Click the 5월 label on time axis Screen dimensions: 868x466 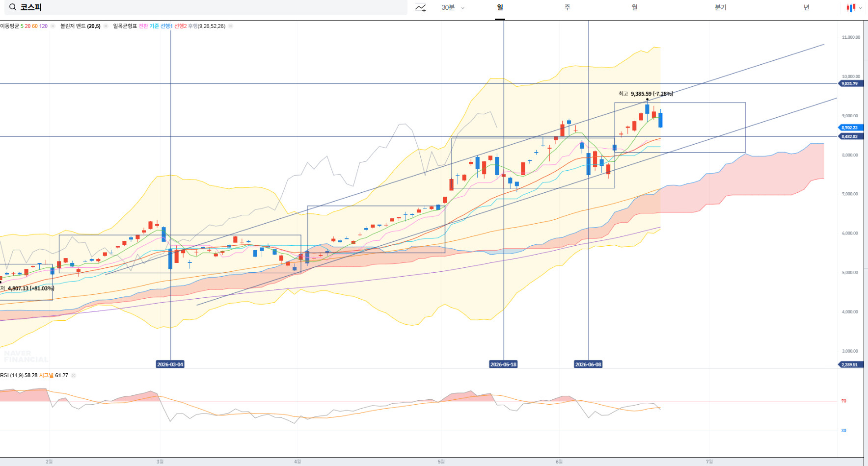tap(441, 462)
